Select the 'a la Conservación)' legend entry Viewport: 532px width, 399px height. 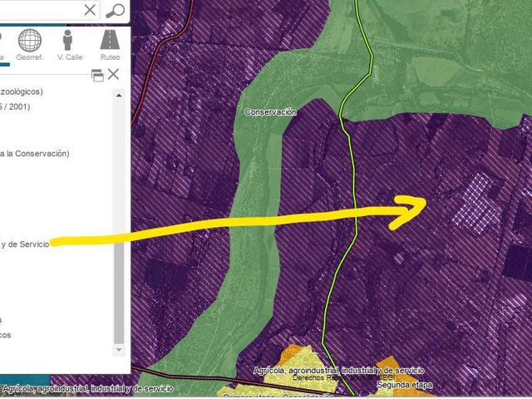pyautogui.click(x=35, y=153)
